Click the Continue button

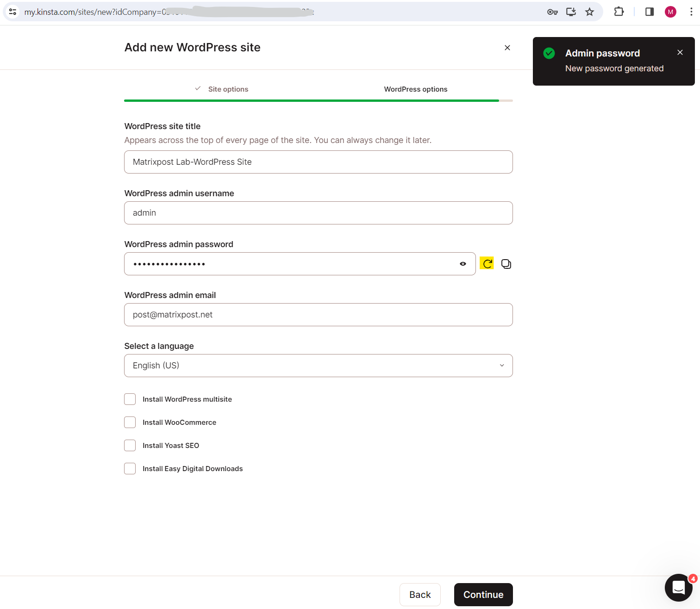tap(483, 595)
